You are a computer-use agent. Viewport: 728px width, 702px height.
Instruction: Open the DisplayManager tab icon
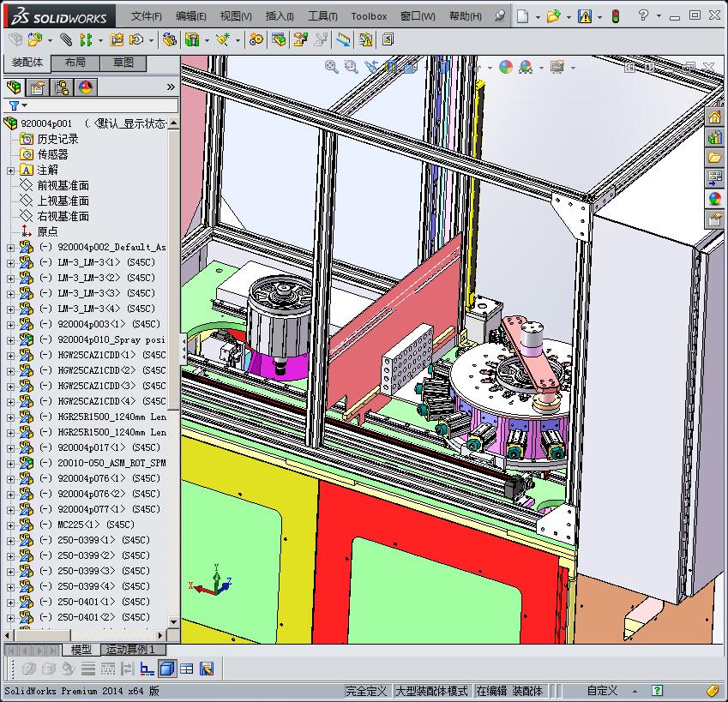pos(86,87)
